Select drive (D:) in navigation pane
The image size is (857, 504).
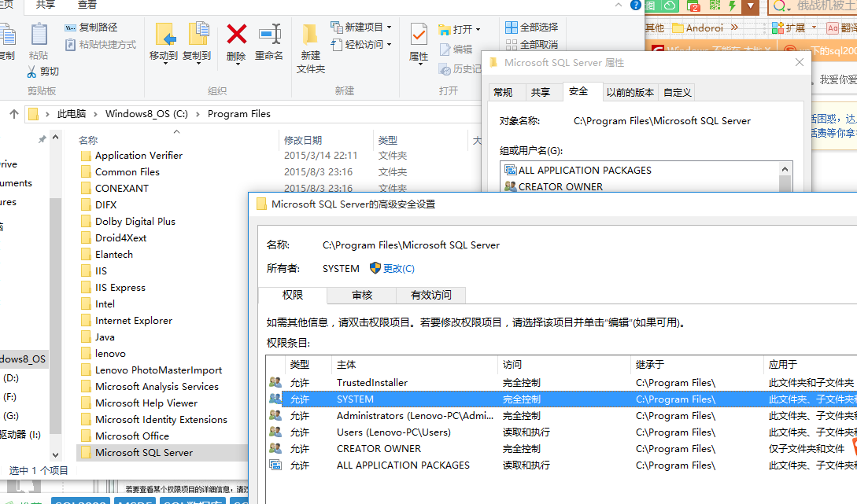[x=10, y=378]
